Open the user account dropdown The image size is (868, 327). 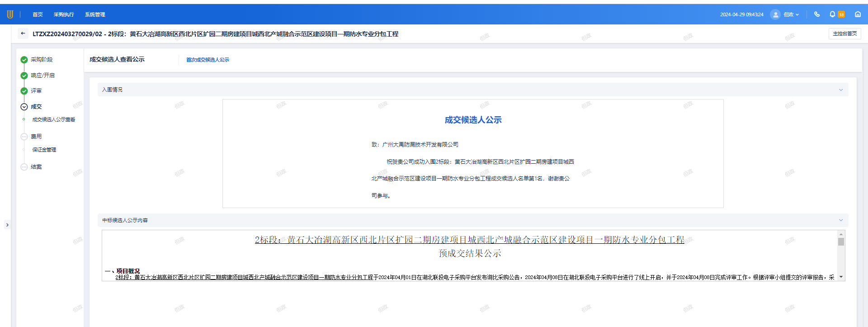791,14
